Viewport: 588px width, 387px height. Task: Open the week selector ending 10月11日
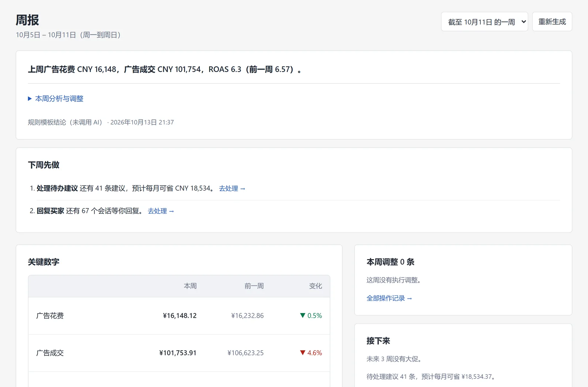[484, 22]
